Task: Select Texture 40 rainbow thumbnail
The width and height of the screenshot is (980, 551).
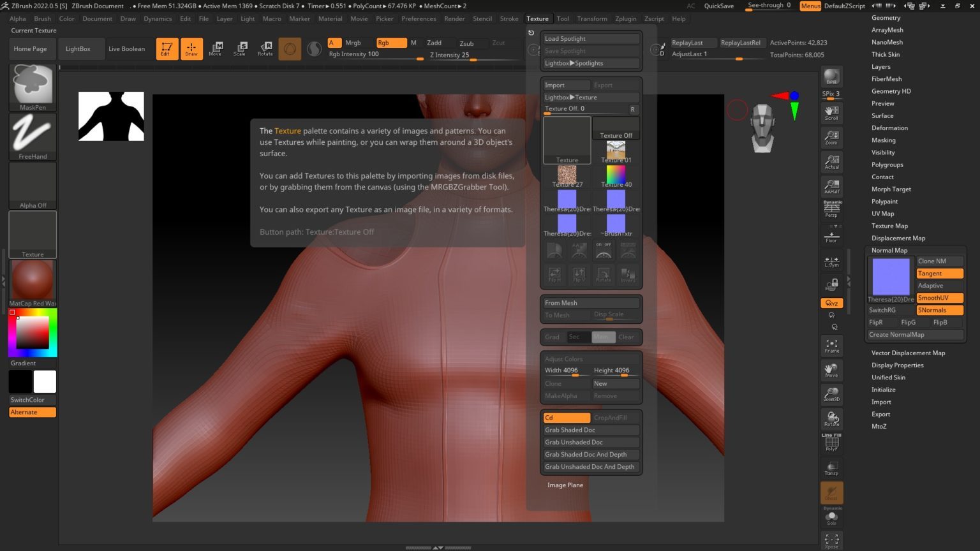Action: [x=616, y=176]
